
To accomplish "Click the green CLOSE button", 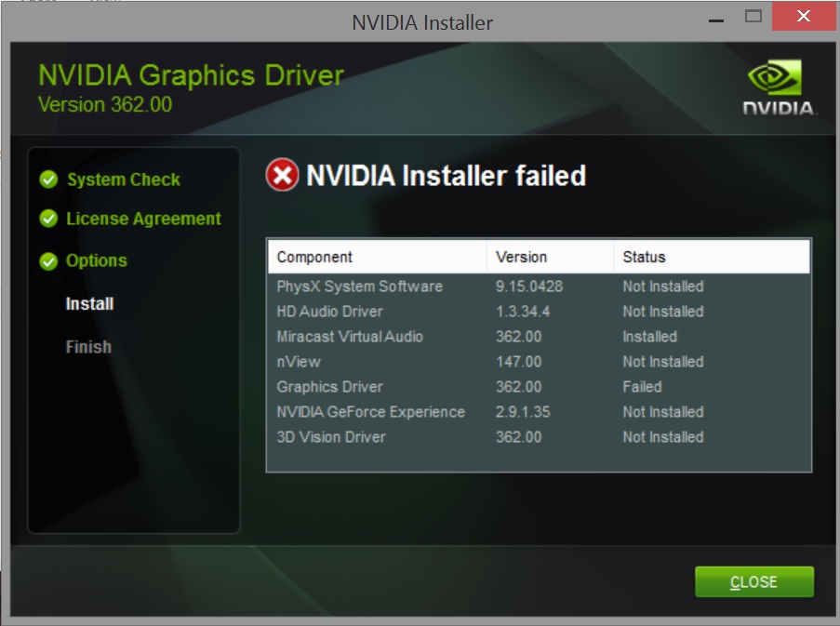I will (754, 581).
